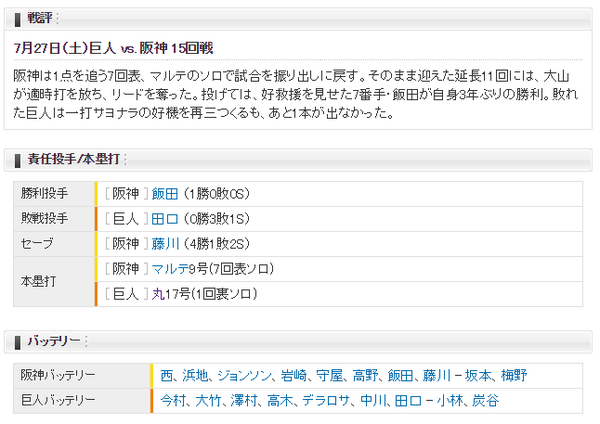This screenshot has height=424, width=600.
Task: Open 田口 link in 敗戦投手 row
Action: tap(165, 219)
